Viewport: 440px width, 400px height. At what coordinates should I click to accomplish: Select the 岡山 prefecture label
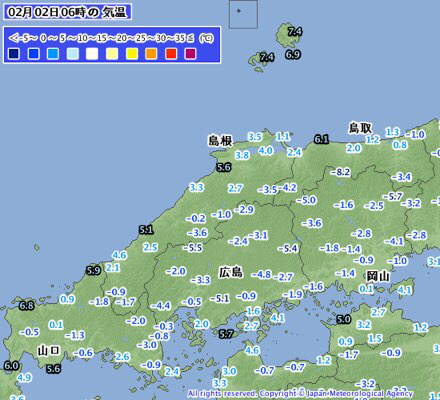click(378, 276)
